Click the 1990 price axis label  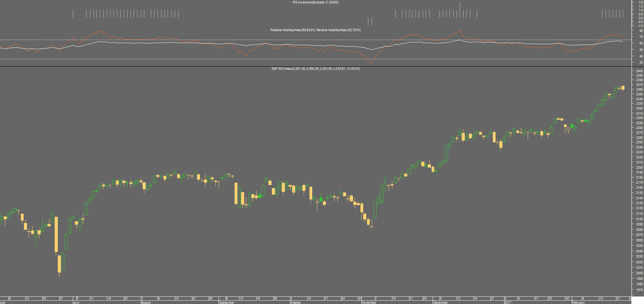(x=639, y=279)
